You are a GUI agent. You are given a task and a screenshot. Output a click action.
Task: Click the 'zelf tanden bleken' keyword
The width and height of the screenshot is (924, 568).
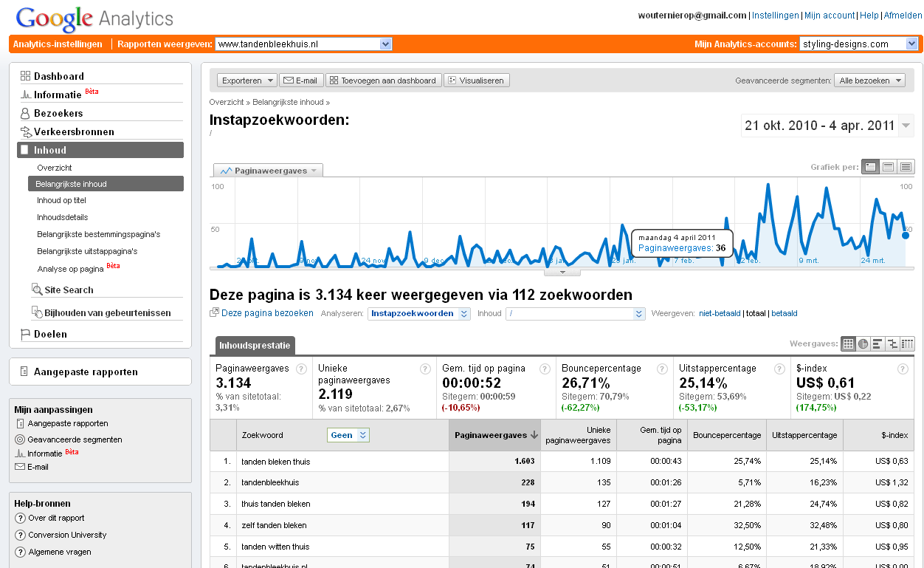274,525
